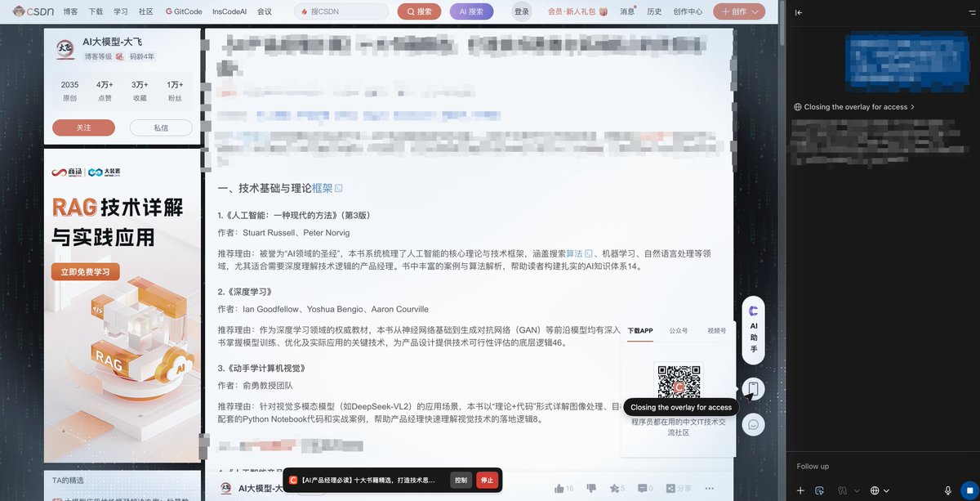Image resolution: width=980 pixels, height=501 pixels.
Task: Open InsCodeAI from the nav bar
Action: click(229, 11)
